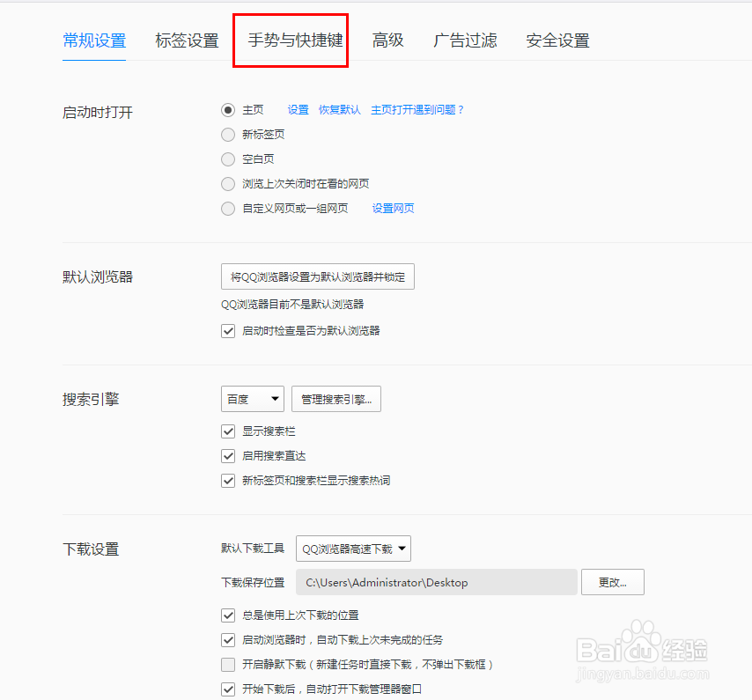
Task: Click the 设置网页 link
Action: [394, 209]
